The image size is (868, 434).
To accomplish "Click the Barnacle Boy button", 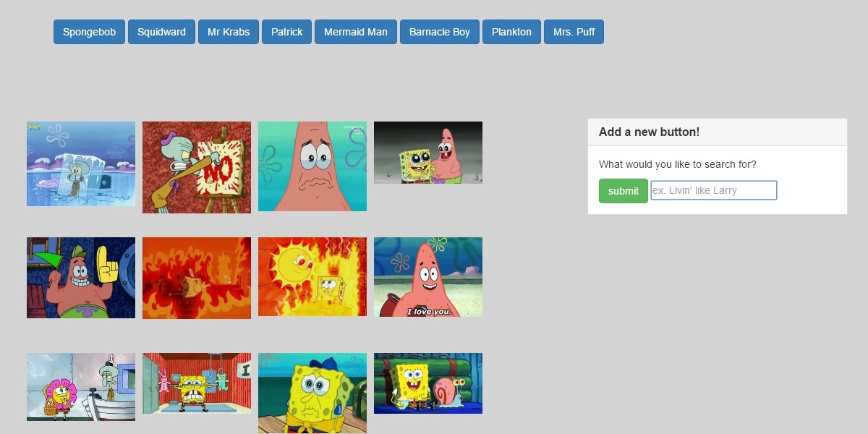I will click(x=439, y=32).
